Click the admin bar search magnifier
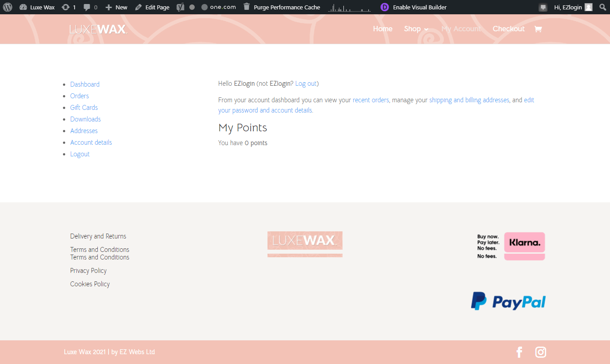Screen dimensions: 610x364 coord(603,7)
